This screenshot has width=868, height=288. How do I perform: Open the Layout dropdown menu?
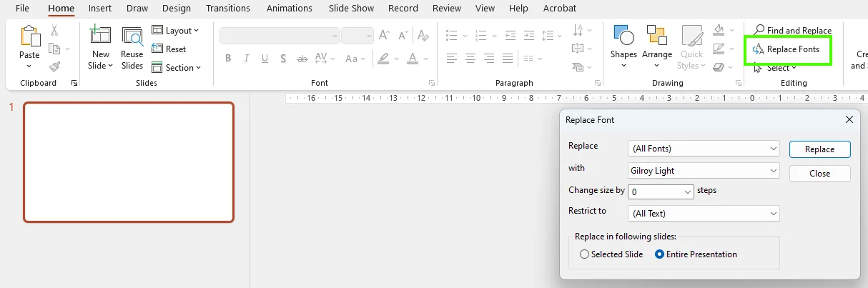[176, 31]
